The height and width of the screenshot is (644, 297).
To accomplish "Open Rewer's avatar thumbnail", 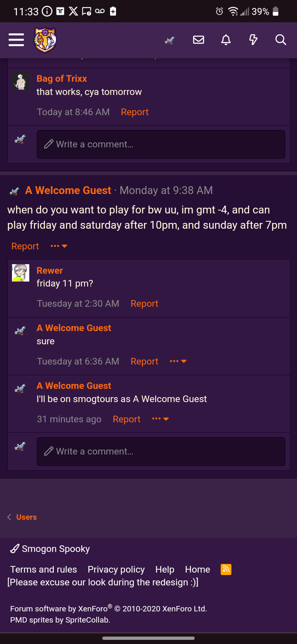I will [21, 273].
